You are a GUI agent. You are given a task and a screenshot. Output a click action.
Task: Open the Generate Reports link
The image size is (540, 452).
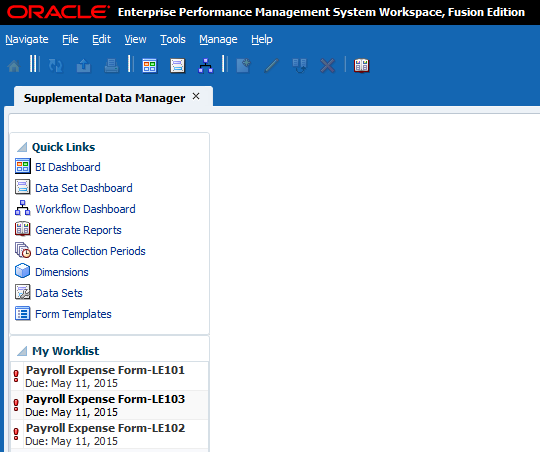click(x=79, y=230)
